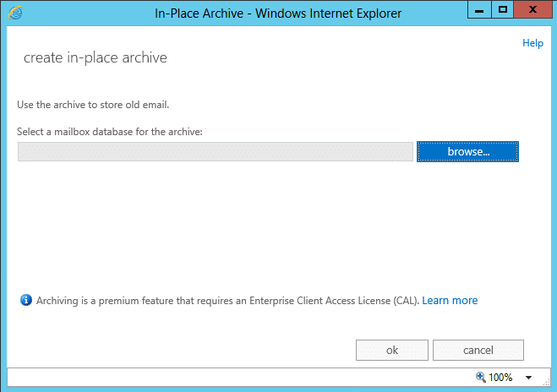This screenshot has height=392, width=557.
Task: Focus the mailbox database input field
Action: (x=216, y=151)
